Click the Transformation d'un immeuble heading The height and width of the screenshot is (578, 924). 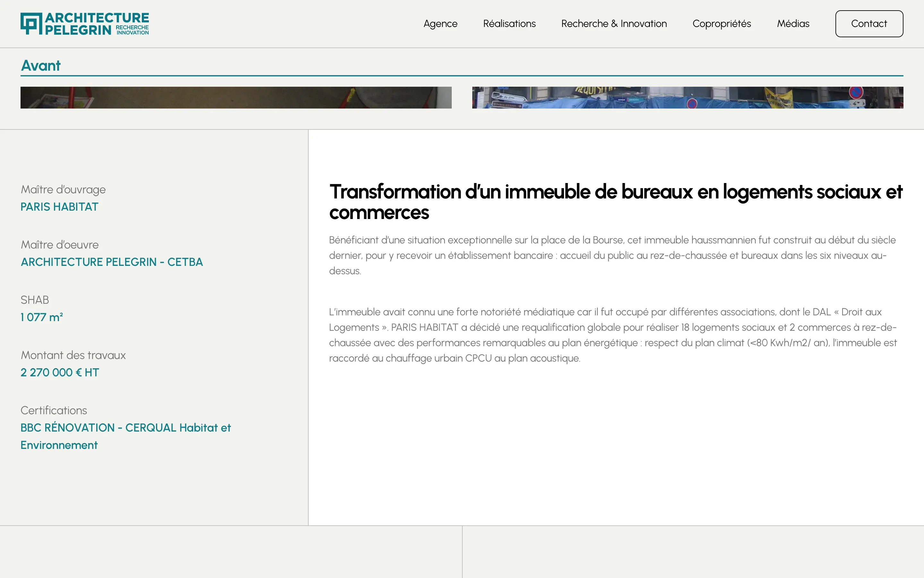click(x=616, y=202)
